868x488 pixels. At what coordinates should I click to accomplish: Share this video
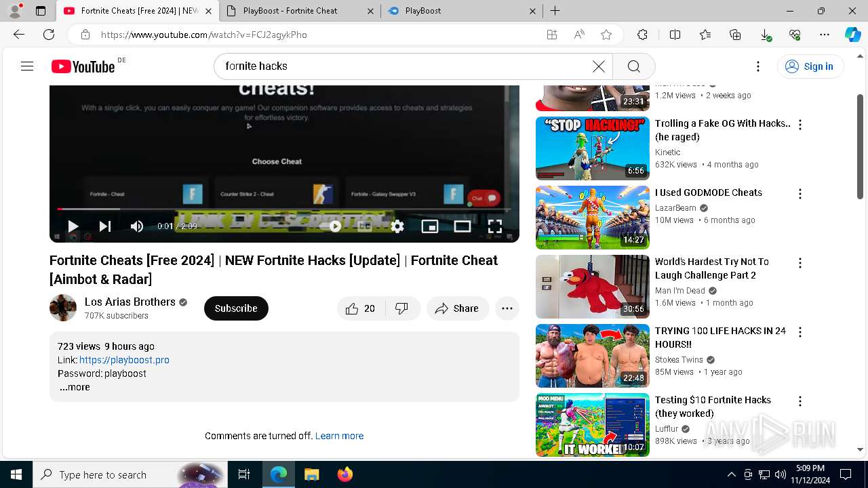[458, 308]
